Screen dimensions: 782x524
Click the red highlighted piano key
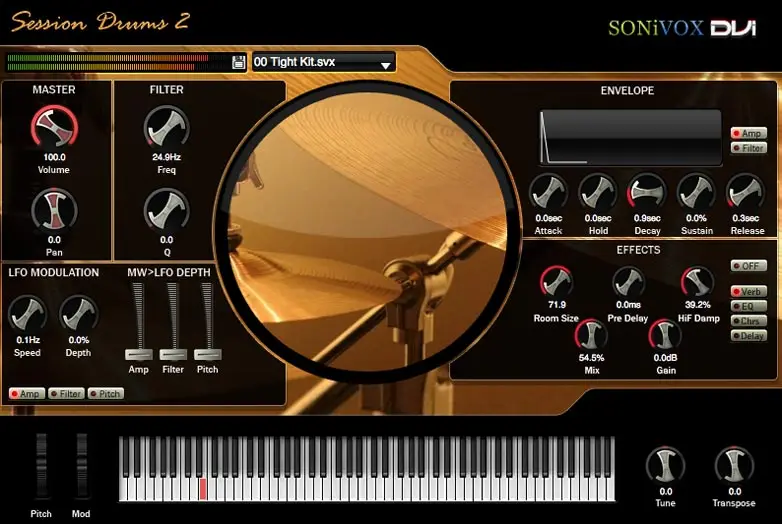[x=203, y=489]
